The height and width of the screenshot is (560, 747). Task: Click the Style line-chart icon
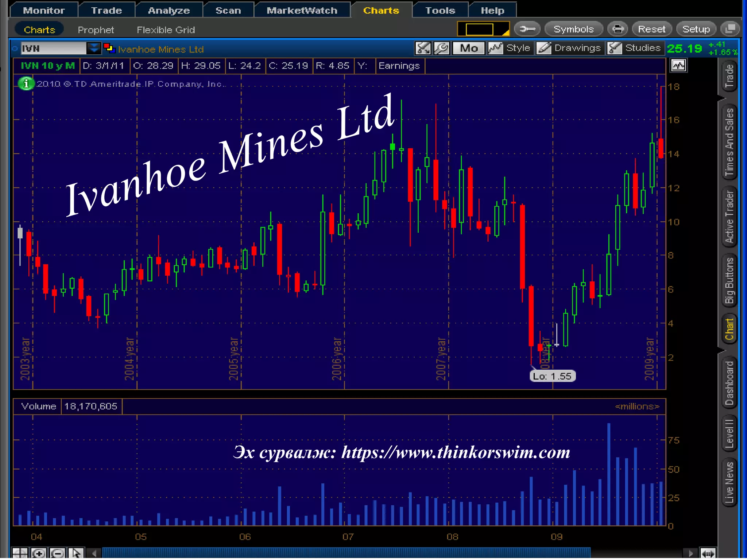point(495,48)
